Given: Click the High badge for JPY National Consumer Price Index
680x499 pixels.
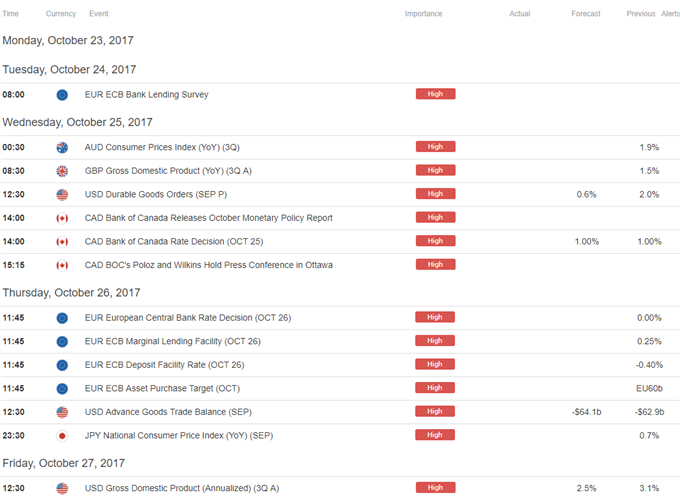Looking at the screenshot, I should [x=435, y=435].
